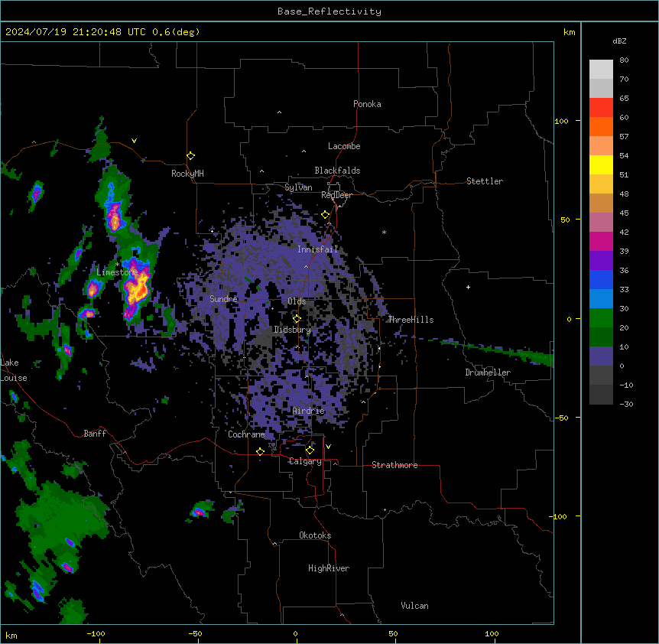659x644 pixels.
Task: Click the -100 tick label on bottom axis
Action: pos(96,633)
